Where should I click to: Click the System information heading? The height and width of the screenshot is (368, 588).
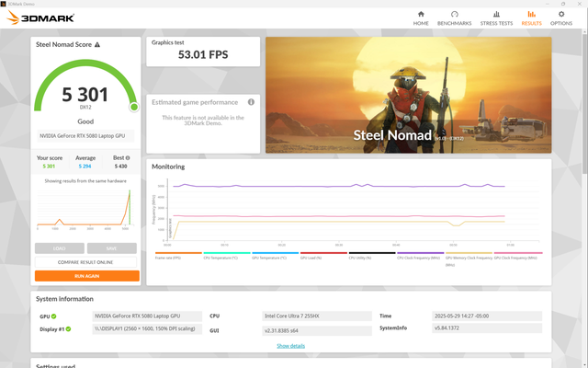point(64,299)
